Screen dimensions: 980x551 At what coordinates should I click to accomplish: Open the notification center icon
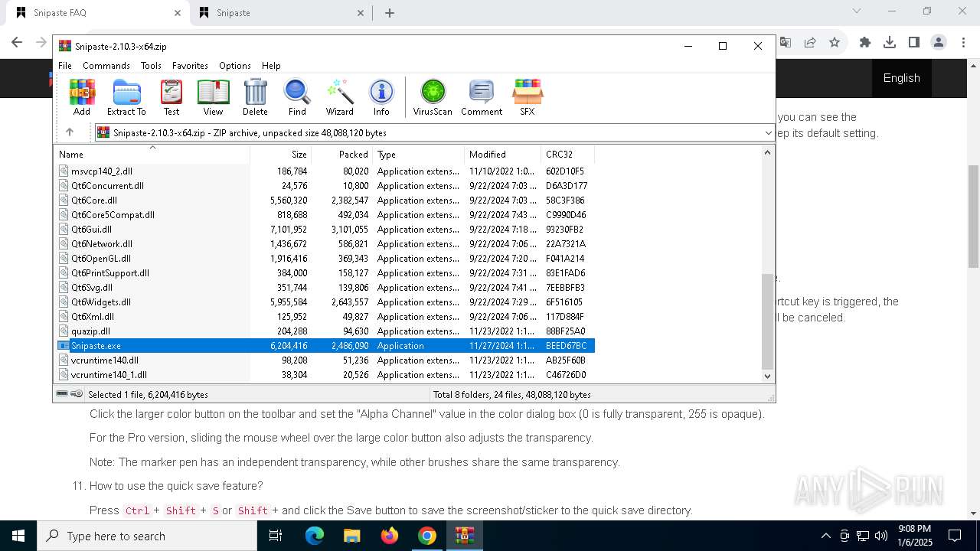pos(955,536)
